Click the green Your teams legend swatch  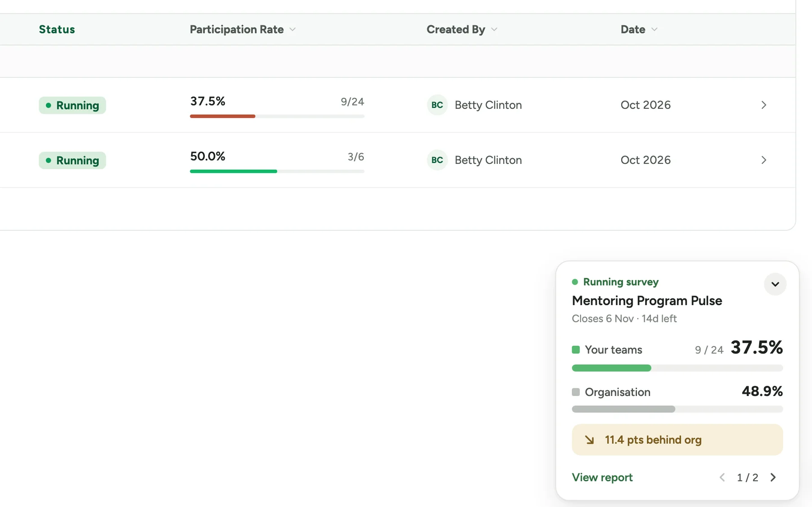pyautogui.click(x=576, y=350)
